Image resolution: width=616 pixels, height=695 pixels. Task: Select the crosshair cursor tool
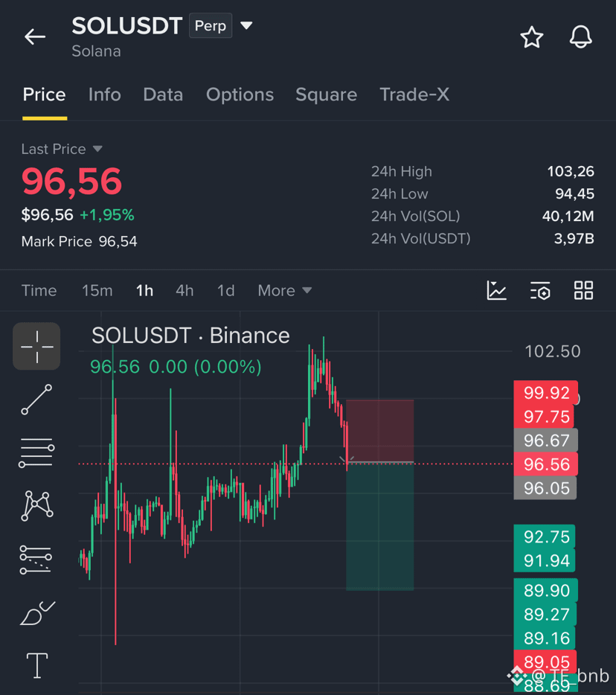[x=36, y=346]
